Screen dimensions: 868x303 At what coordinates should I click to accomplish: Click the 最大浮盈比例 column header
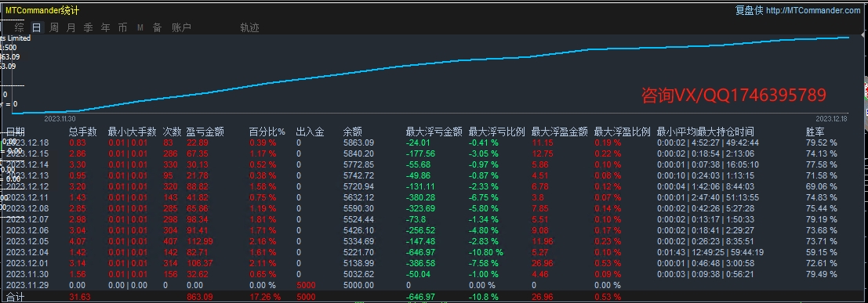(x=623, y=132)
